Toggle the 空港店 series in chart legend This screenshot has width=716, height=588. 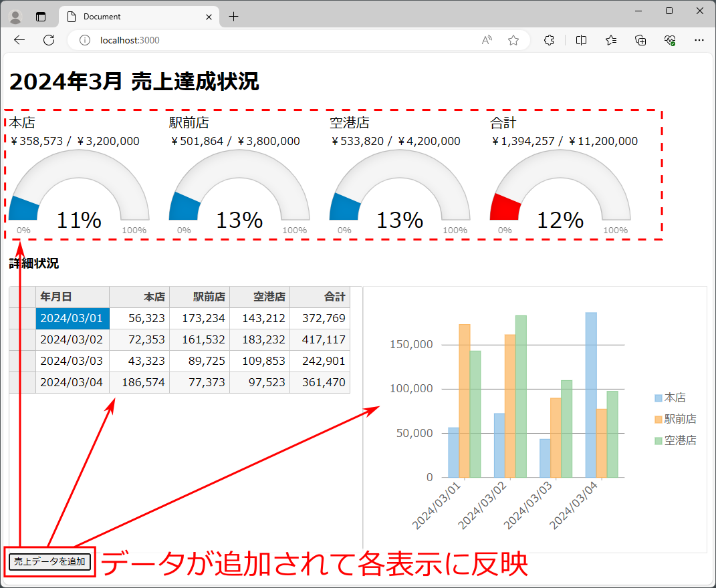675,440
